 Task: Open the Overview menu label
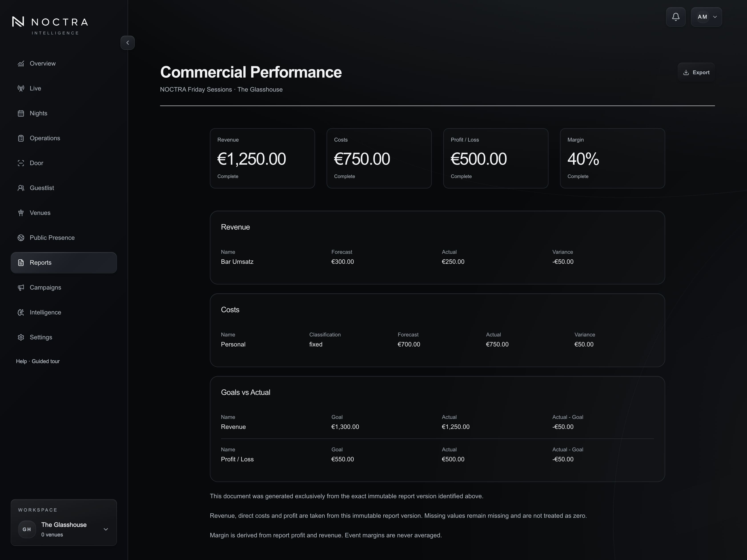[42, 64]
